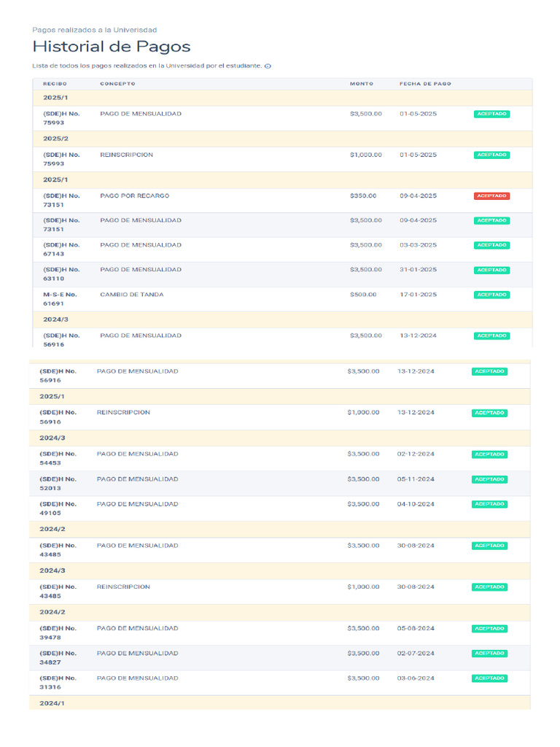The width and height of the screenshot is (560, 747).
Task: Click the ACEPTADO badge for receipt 67143
Action: click(491, 245)
